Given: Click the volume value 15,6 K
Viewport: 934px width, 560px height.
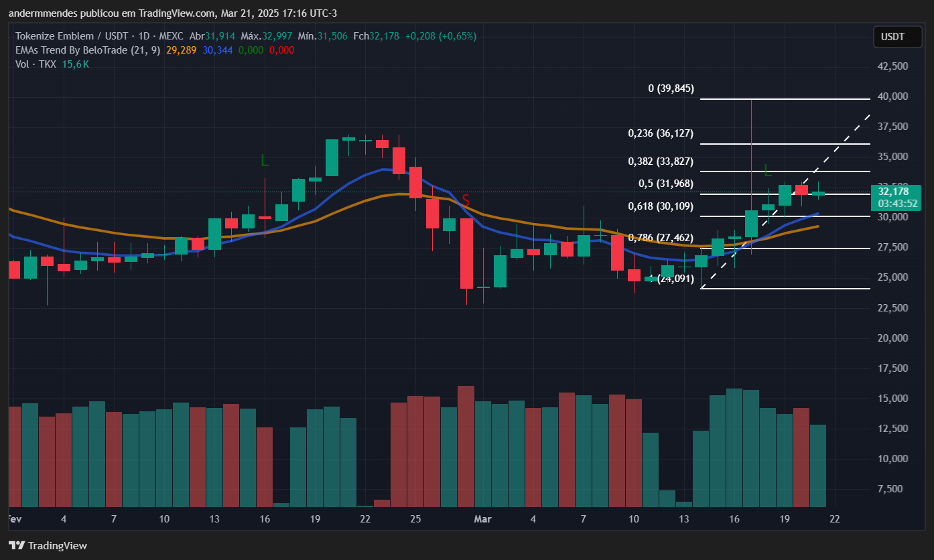Looking at the screenshot, I should [x=76, y=64].
